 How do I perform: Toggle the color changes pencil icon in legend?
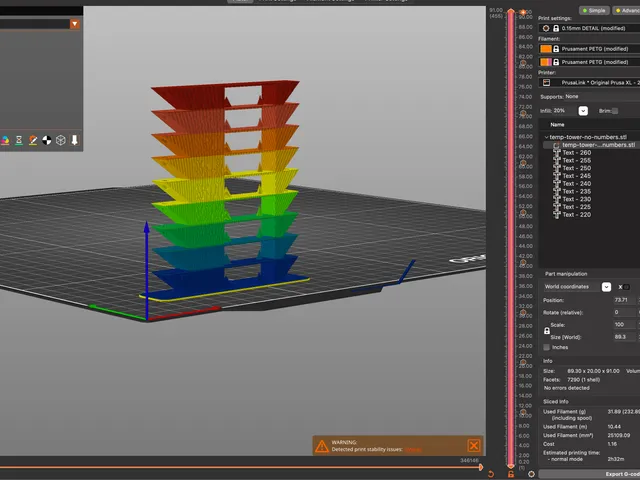tap(33, 140)
